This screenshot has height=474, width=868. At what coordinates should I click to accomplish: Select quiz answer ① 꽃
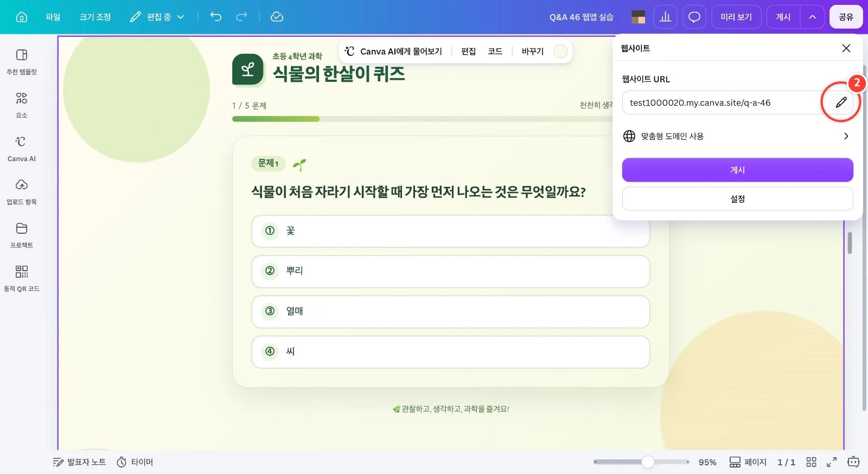[x=450, y=231]
